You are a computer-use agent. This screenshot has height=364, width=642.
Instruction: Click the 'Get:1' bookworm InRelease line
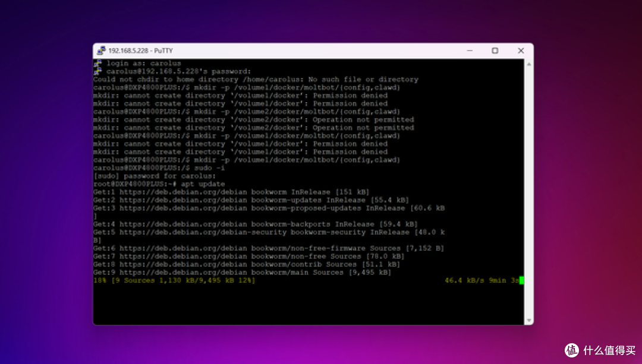click(x=231, y=192)
